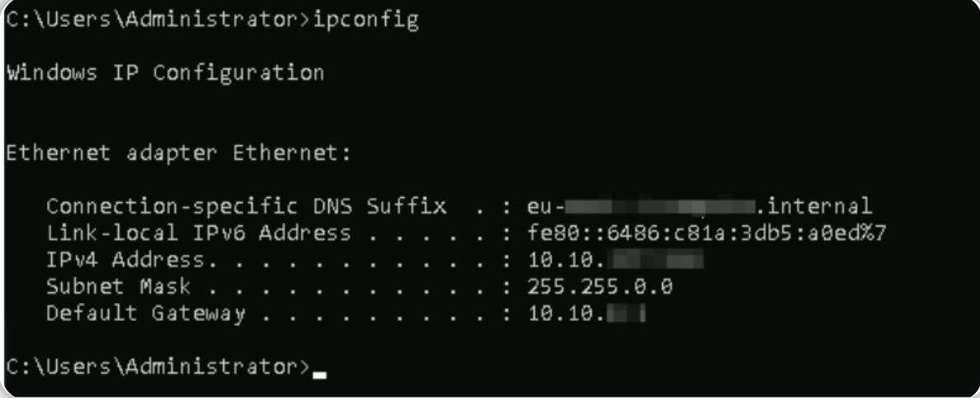The height and width of the screenshot is (398, 980).
Task: Click the .internal suffix text
Action: (813, 206)
